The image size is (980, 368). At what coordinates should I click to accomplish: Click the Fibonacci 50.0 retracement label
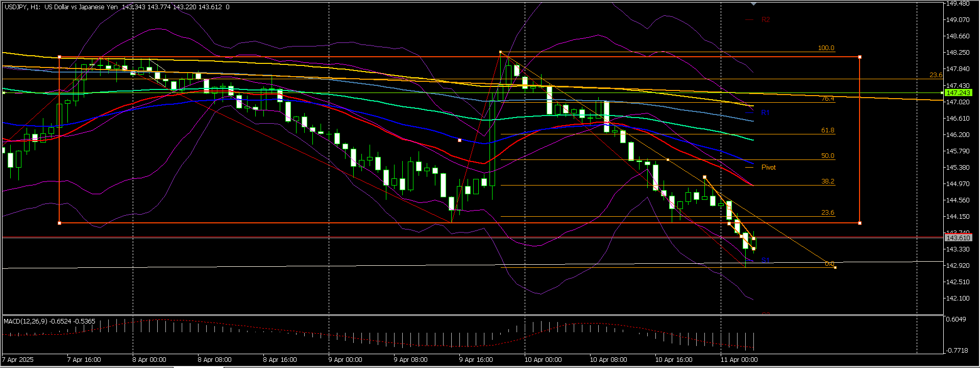click(827, 156)
